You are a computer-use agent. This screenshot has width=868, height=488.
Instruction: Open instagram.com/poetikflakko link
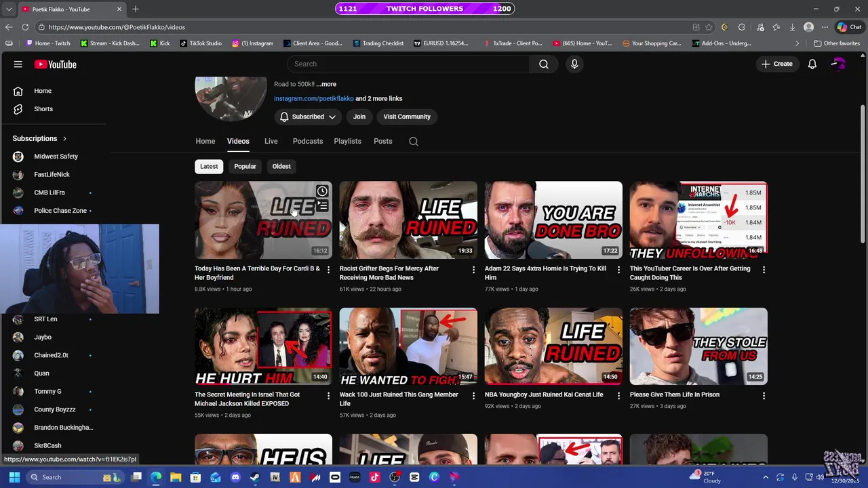pos(314,98)
